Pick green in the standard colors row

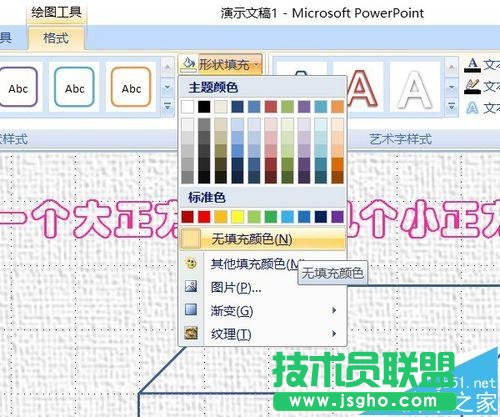pyautogui.click(x=271, y=217)
